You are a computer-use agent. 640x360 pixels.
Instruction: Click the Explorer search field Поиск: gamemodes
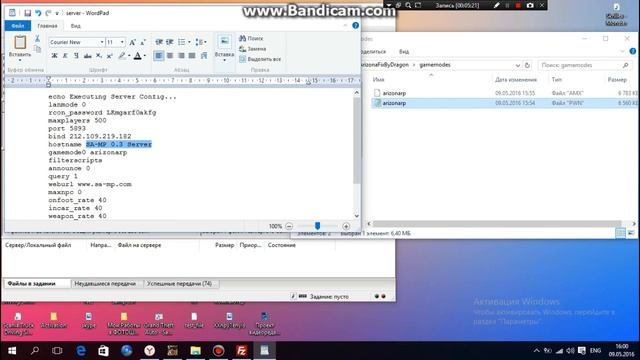[x=584, y=65]
